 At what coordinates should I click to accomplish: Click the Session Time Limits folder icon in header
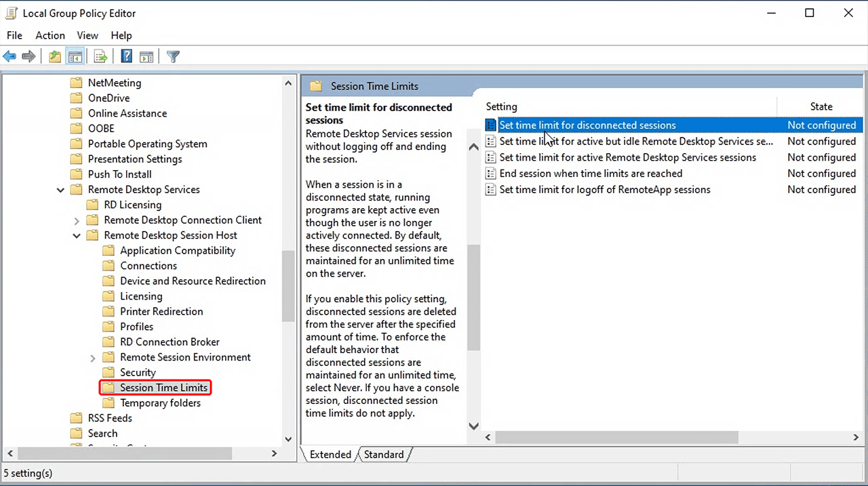[315, 86]
